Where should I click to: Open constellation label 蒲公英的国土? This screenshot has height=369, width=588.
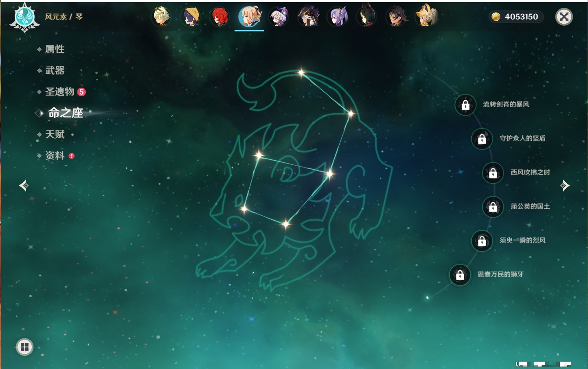tap(531, 206)
